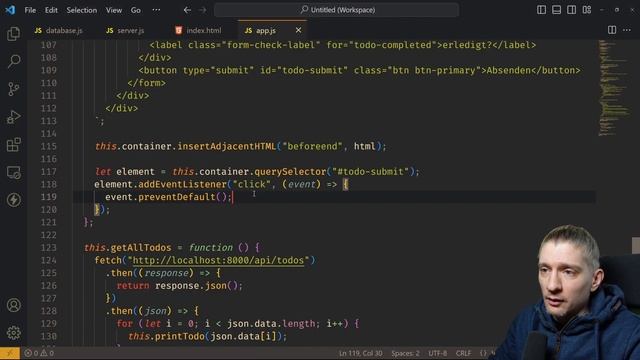Click the "beforeend" string on line 115
Screen dimensions: 640x360
(x=312, y=146)
